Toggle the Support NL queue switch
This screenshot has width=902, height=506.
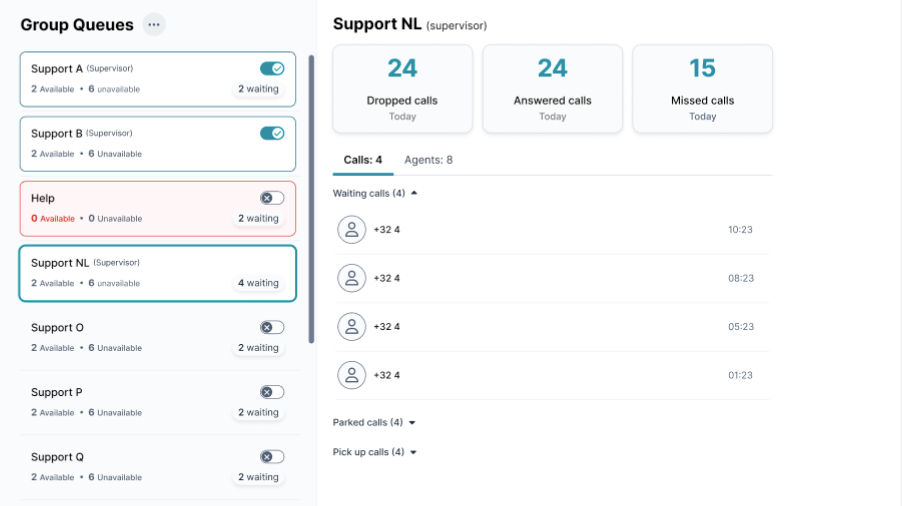click(x=272, y=263)
